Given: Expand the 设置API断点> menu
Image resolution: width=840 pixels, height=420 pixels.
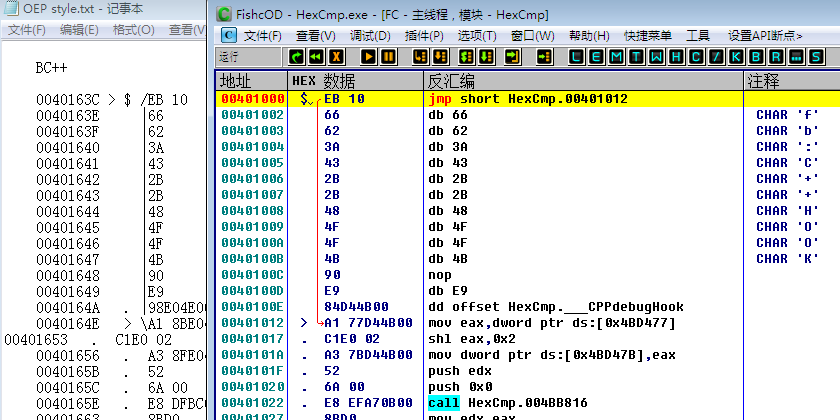Looking at the screenshot, I should (765, 36).
